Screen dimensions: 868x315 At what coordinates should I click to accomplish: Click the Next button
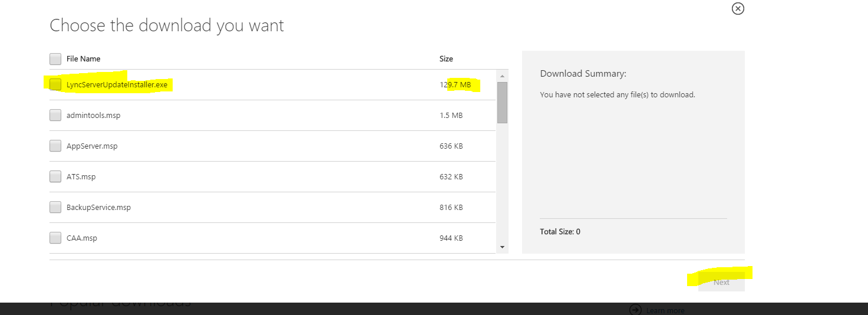[x=721, y=282]
